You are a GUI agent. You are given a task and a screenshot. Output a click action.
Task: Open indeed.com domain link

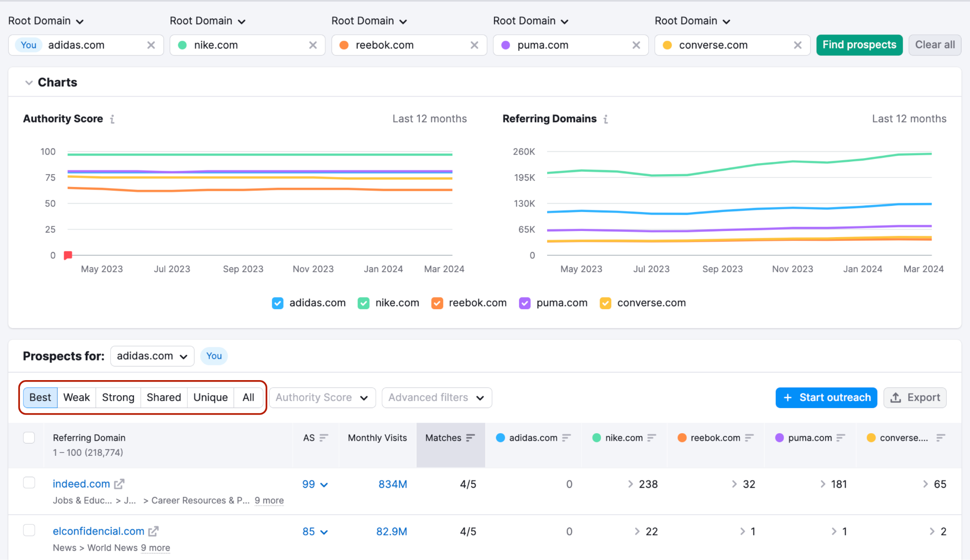pos(81,484)
